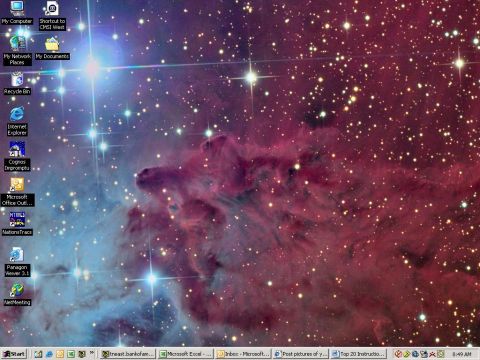Click the blue globe system tray icon
Viewport: 480px width, 360px height.
pos(415,354)
